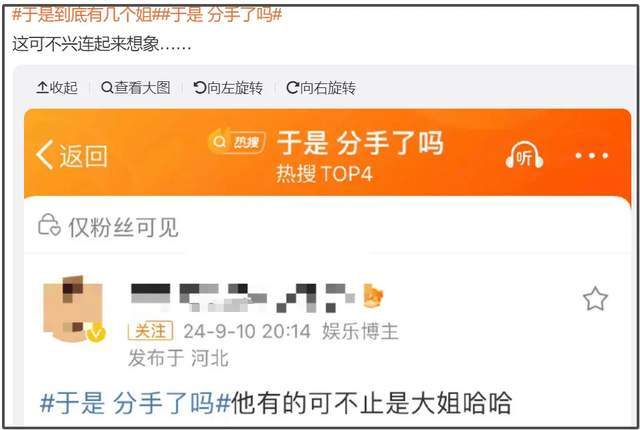Click 查看大图 to view large image

(136, 87)
